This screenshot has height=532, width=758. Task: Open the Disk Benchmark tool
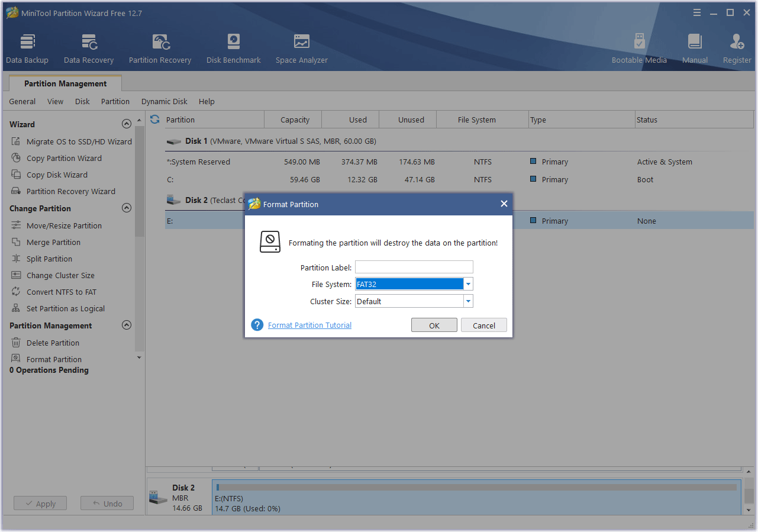pyautogui.click(x=234, y=49)
